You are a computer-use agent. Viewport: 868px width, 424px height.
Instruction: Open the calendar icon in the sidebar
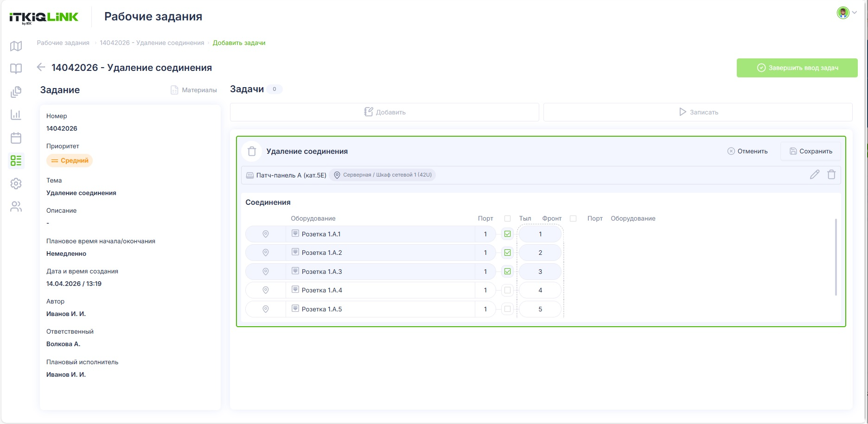pyautogui.click(x=16, y=138)
